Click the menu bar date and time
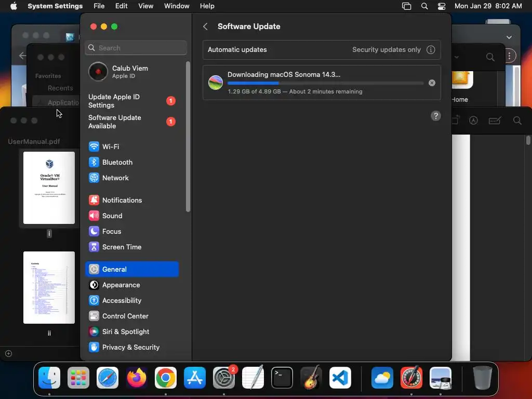The height and width of the screenshot is (399, 532). [488, 6]
